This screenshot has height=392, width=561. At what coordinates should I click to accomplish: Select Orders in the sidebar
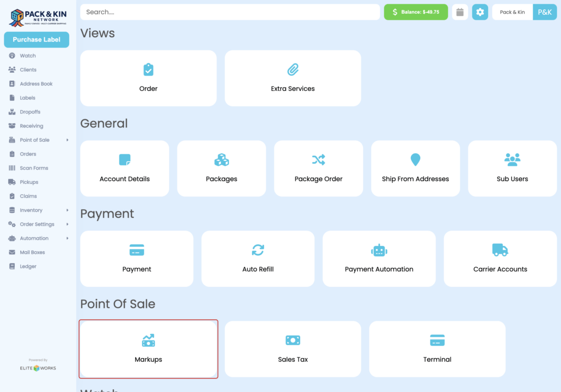click(29, 154)
